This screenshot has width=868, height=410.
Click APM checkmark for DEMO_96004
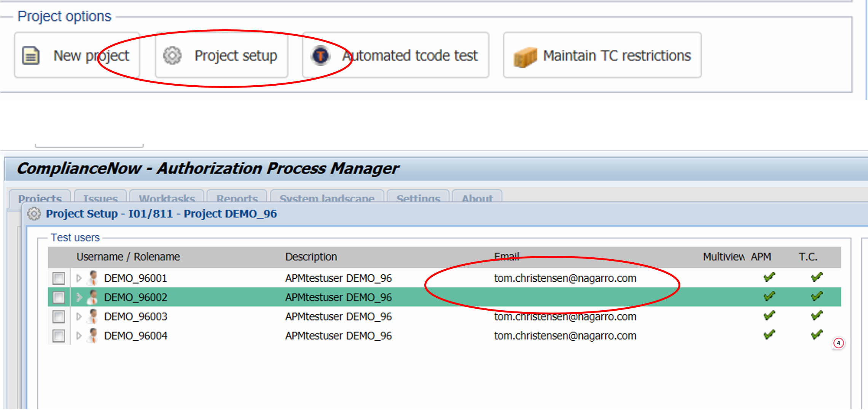click(769, 335)
